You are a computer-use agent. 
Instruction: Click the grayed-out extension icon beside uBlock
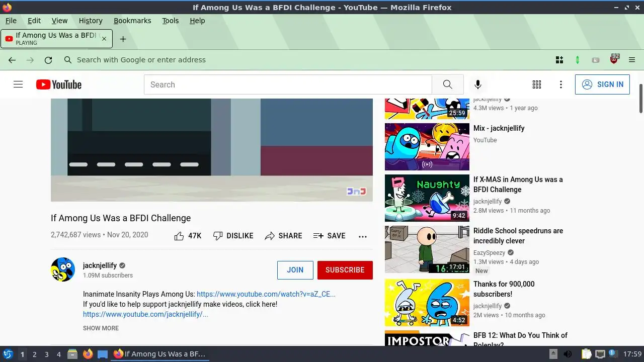click(596, 60)
